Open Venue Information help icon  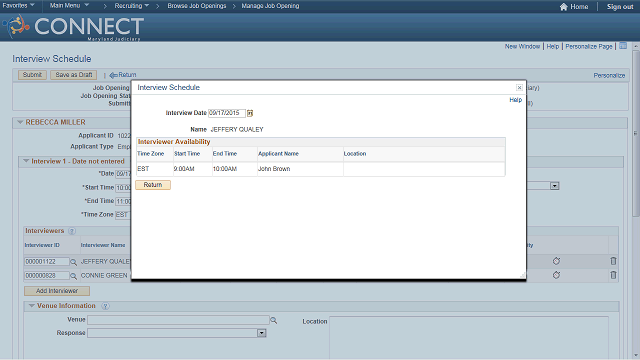[x=105, y=306]
